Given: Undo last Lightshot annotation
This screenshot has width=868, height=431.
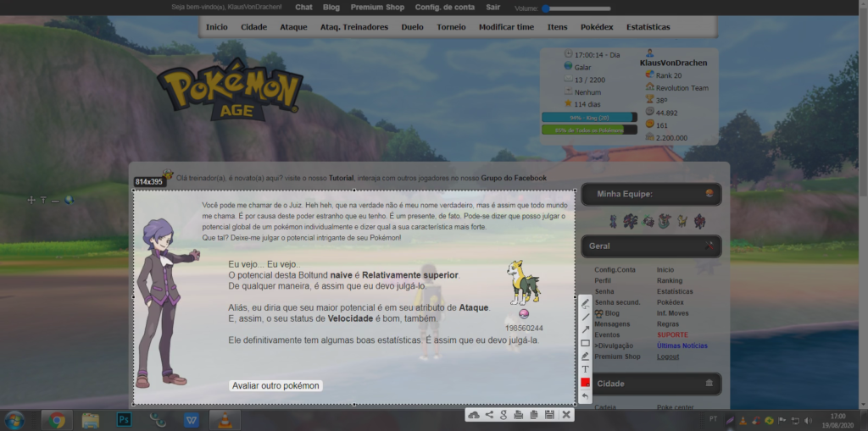Looking at the screenshot, I should pyautogui.click(x=585, y=395).
